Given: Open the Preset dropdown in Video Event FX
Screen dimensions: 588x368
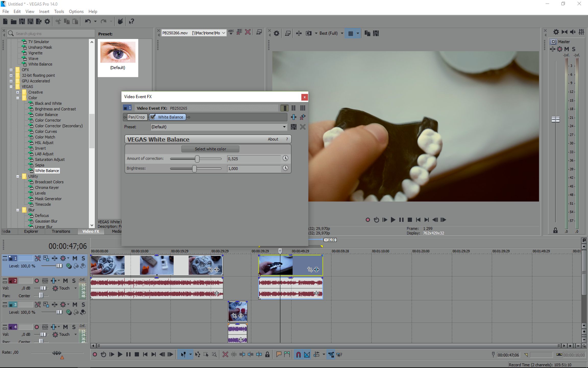Looking at the screenshot, I should click(284, 127).
